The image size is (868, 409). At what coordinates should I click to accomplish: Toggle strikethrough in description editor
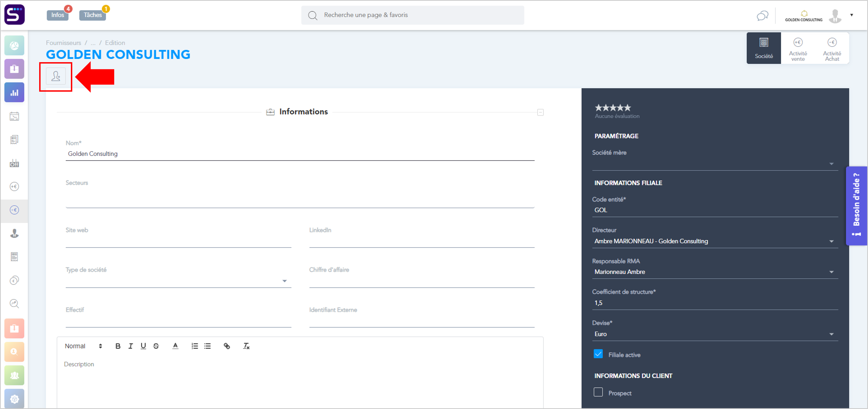pos(156,346)
